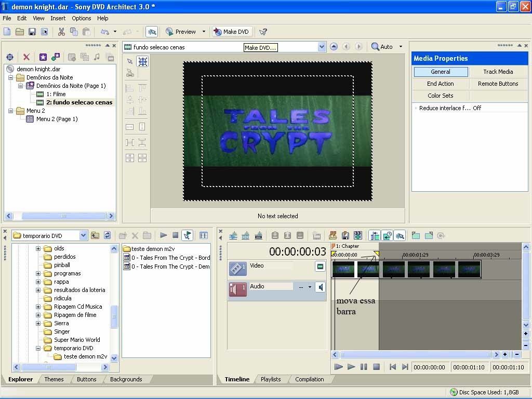Change Explorer views with the list view icon
Image resolution: width=532 pixels, height=399 pixels.
click(204, 235)
